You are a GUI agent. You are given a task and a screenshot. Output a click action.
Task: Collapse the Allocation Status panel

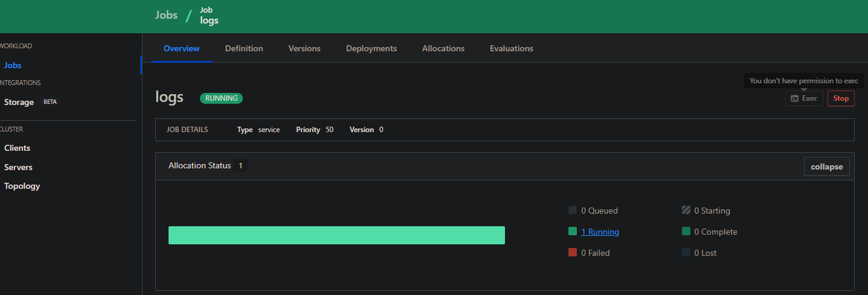click(826, 167)
